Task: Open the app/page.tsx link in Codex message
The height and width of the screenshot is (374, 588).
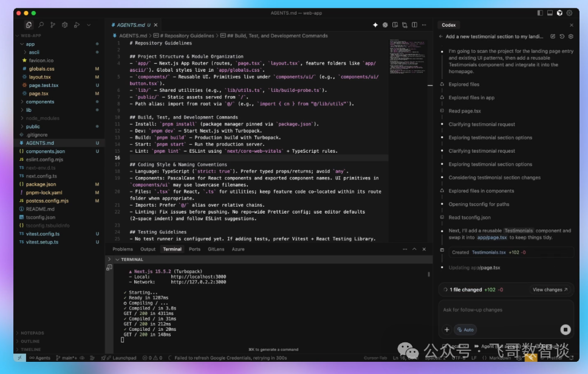Action: 491,238
